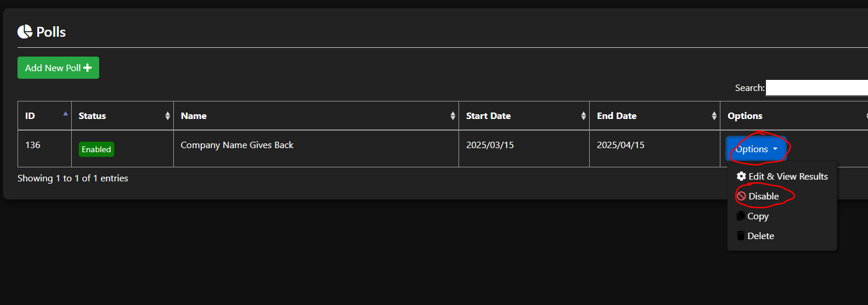Image resolution: width=868 pixels, height=305 pixels.
Task: Choose Delete from the options menu
Action: pyautogui.click(x=761, y=236)
